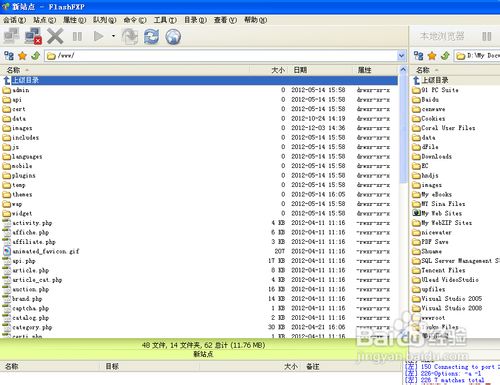Select the Downloads folder in local pane
500x385 pixels.
[436, 156]
